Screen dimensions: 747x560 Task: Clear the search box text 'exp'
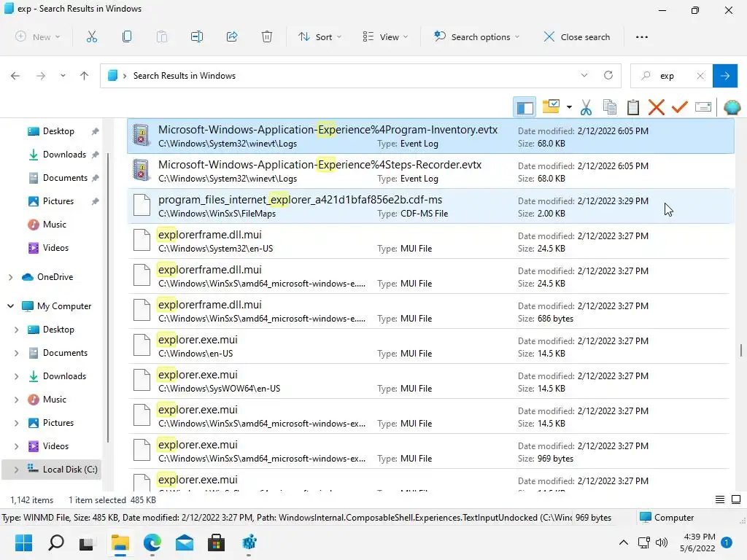(x=700, y=76)
